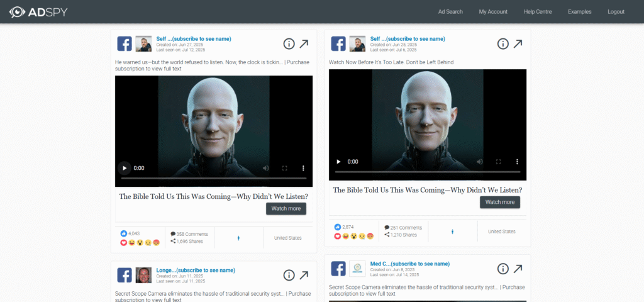Click 'Watch Now Before It's Too Late' text
The image size is (644, 302).
click(x=391, y=62)
